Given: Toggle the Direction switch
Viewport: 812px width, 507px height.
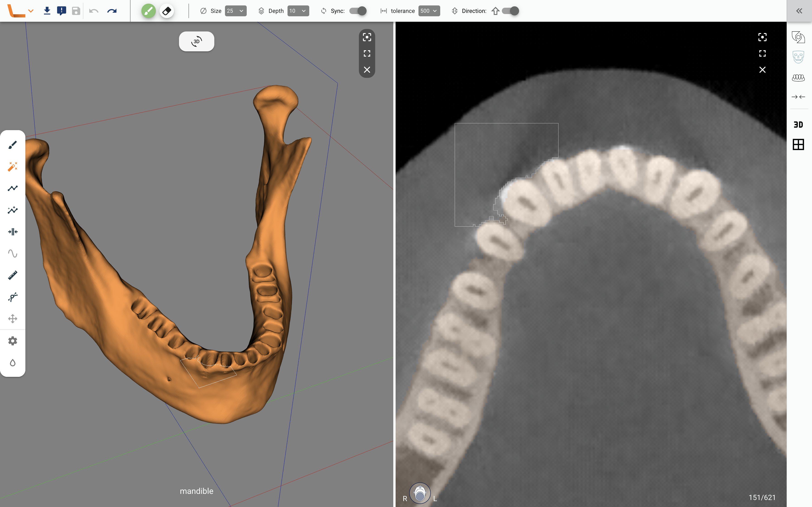Looking at the screenshot, I should [510, 11].
